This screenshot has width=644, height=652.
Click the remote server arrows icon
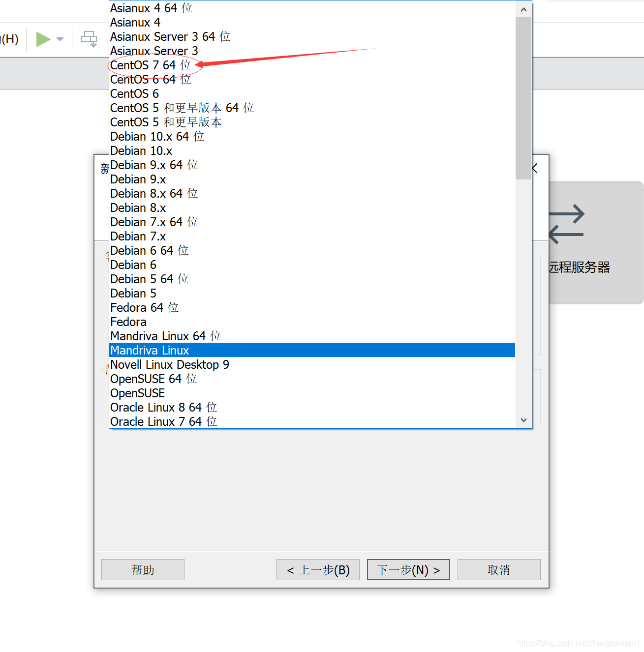566,225
